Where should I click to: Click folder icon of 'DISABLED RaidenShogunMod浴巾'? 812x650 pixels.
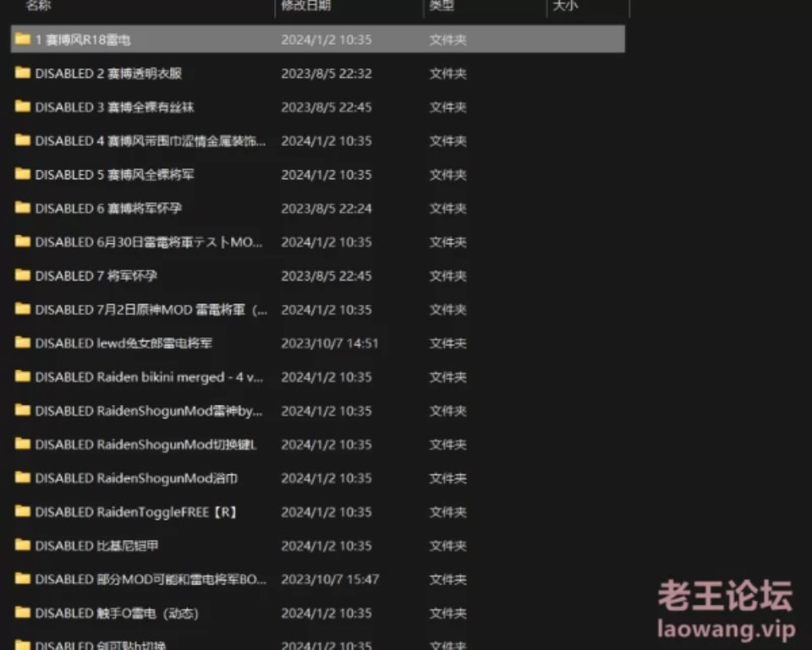[x=23, y=478]
